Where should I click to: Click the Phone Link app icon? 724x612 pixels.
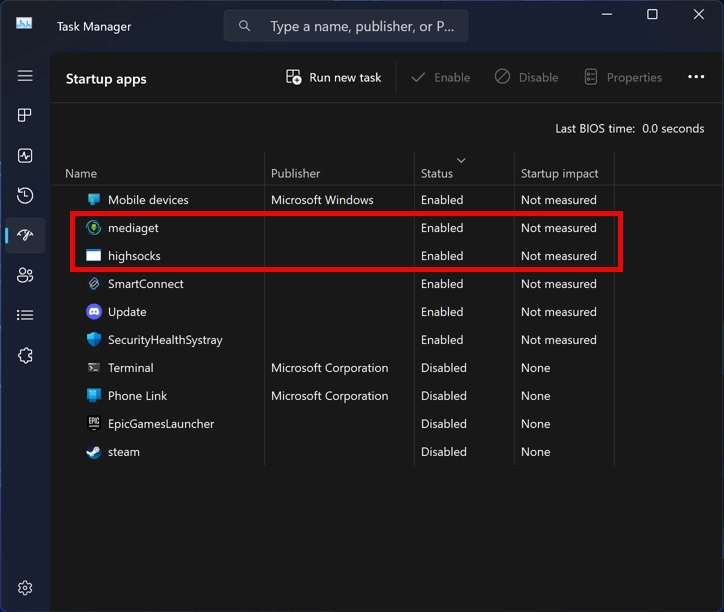(94, 395)
